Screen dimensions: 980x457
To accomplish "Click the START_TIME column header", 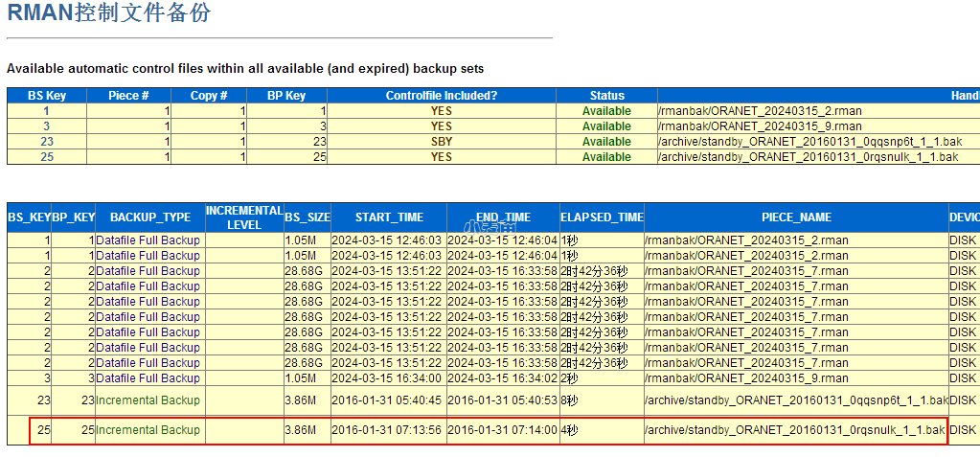I will [x=388, y=217].
